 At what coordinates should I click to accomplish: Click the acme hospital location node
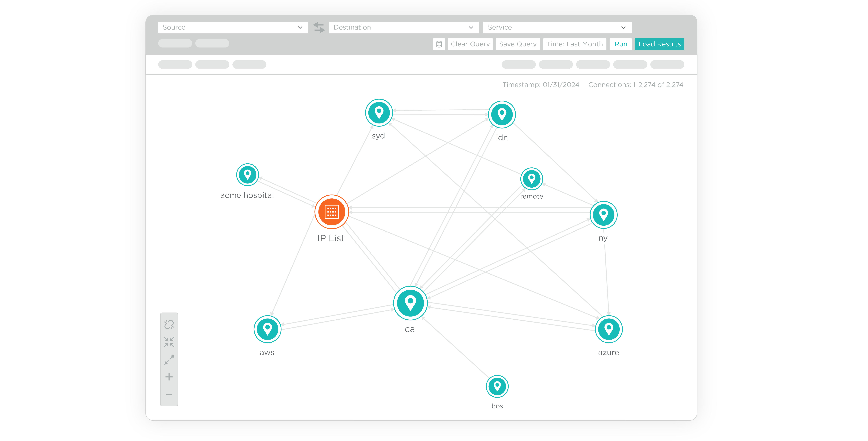[x=247, y=175]
